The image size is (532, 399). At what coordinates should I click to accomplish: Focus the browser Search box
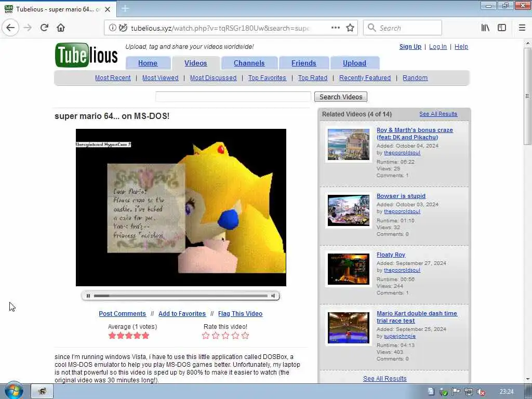pyautogui.click(x=403, y=28)
